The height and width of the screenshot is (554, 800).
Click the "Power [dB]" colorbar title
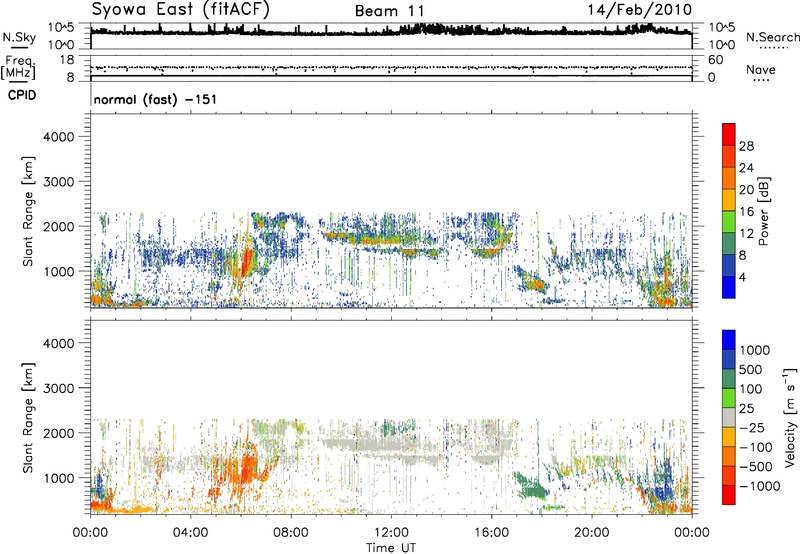pyautogui.click(x=763, y=211)
